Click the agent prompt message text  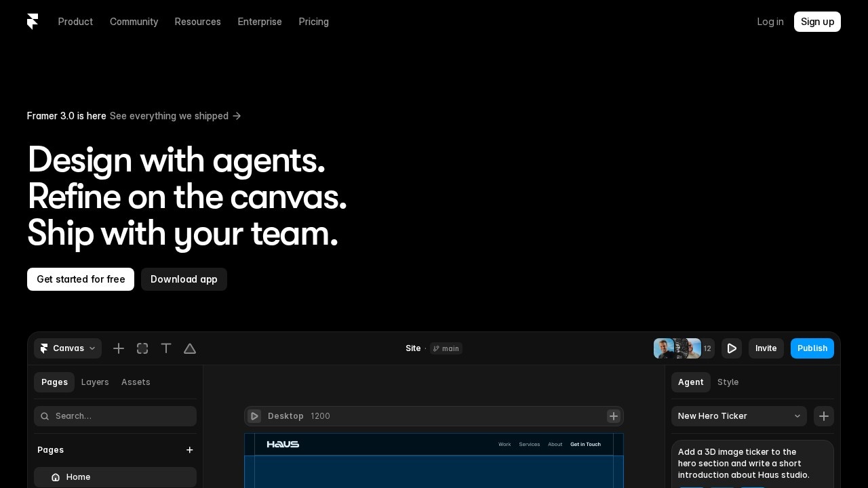point(744,464)
